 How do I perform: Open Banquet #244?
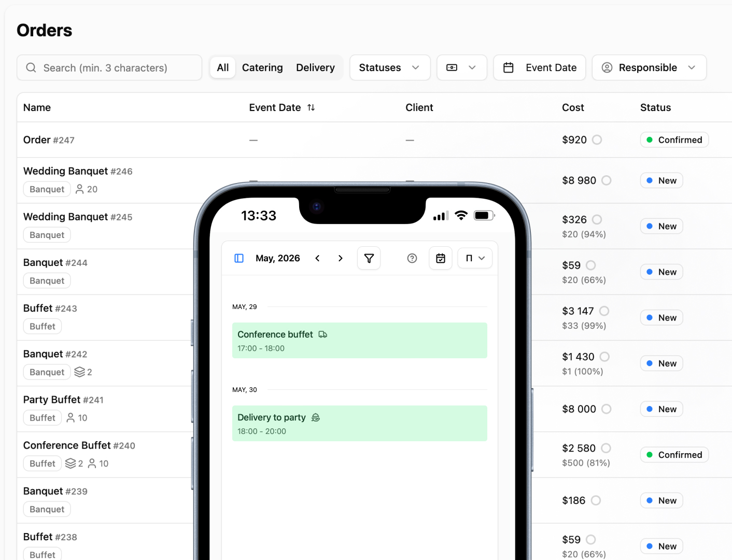coord(55,262)
